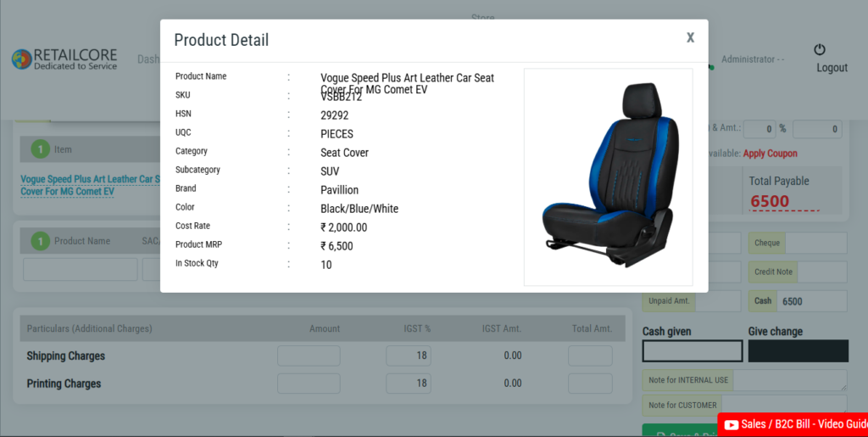The image size is (868, 437).
Task: Click the green Item number badge
Action: pyautogui.click(x=41, y=149)
